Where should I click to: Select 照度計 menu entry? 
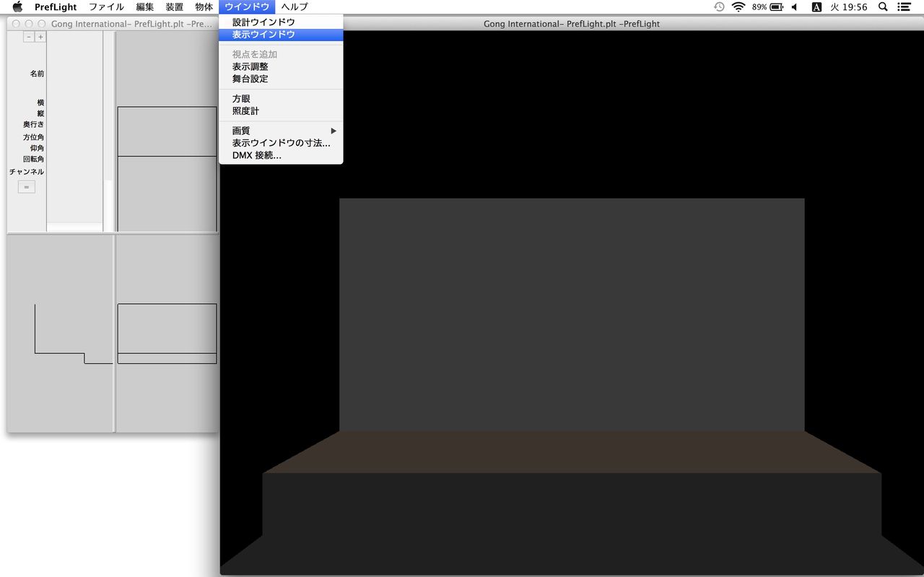click(x=281, y=111)
